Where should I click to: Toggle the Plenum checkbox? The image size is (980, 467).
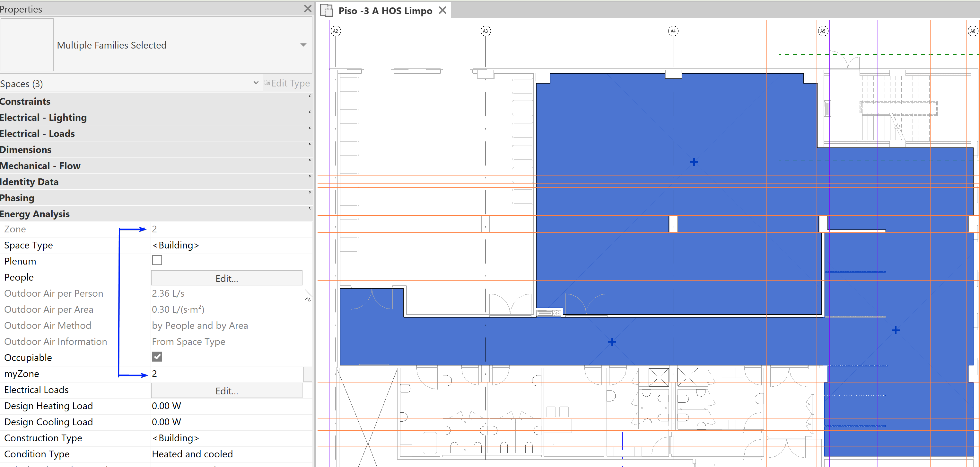click(157, 261)
